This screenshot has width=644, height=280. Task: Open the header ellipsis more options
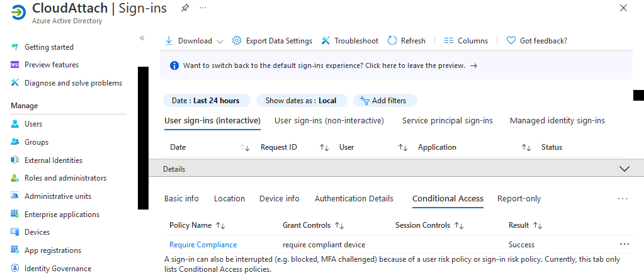[203, 8]
